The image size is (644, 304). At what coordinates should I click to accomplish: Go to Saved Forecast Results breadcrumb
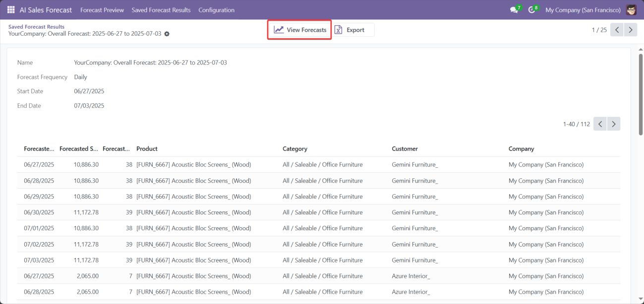36,27
